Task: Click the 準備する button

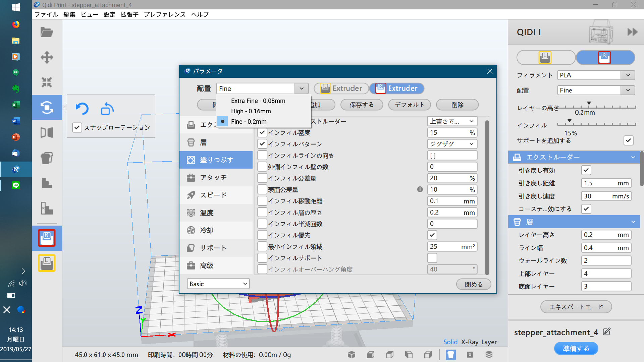Action: [x=576, y=349]
